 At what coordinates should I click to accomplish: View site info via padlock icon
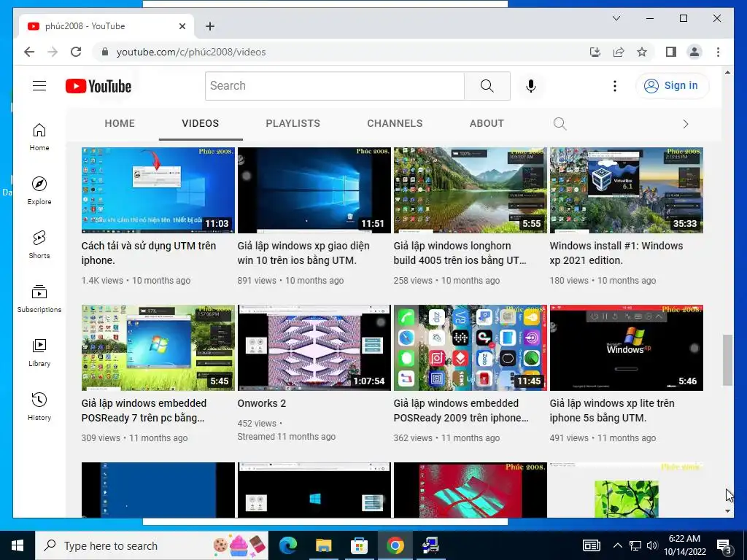(105, 52)
